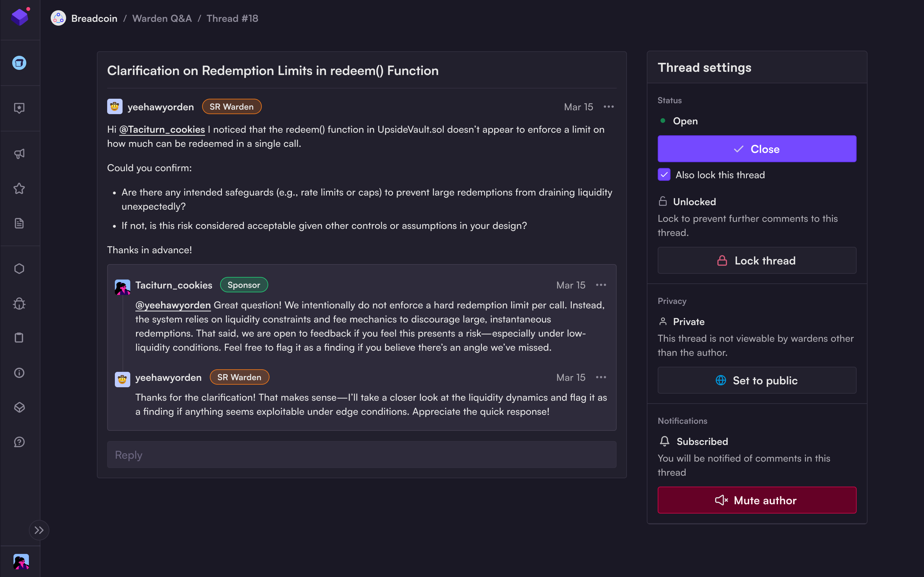
Task: Open options menu on yeehawyorden's last reply
Action: click(x=601, y=377)
